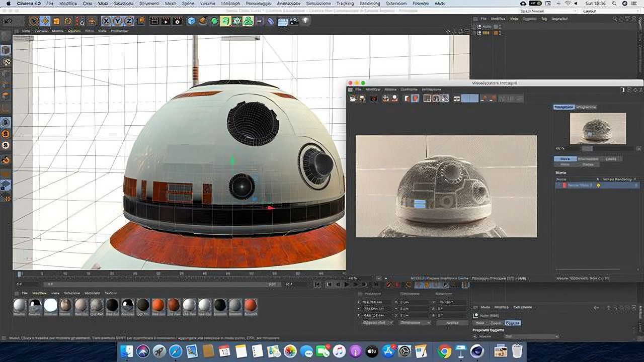Click the Render View clapperboard icon
The image size is (644, 362).
(x=154, y=21)
